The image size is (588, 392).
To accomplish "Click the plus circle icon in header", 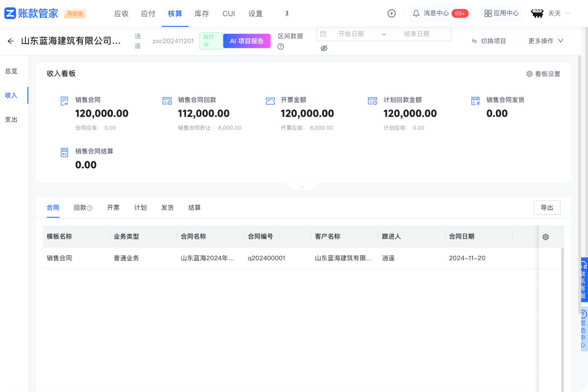I will pyautogui.click(x=392, y=14).
